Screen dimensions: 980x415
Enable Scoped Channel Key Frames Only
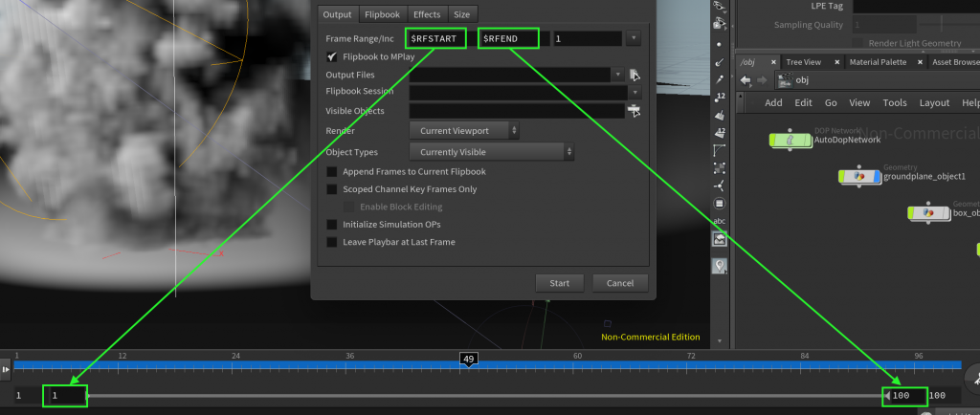point(332,189)
